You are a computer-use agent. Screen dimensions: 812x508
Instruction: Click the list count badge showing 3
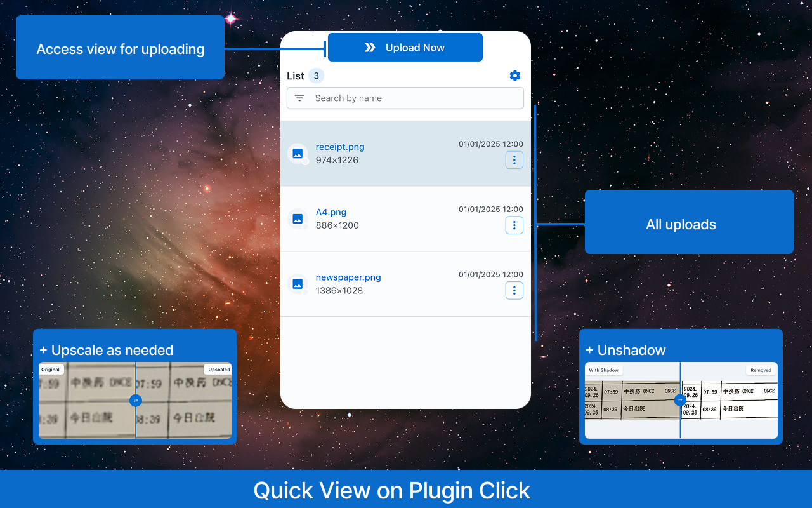(317, 76)
